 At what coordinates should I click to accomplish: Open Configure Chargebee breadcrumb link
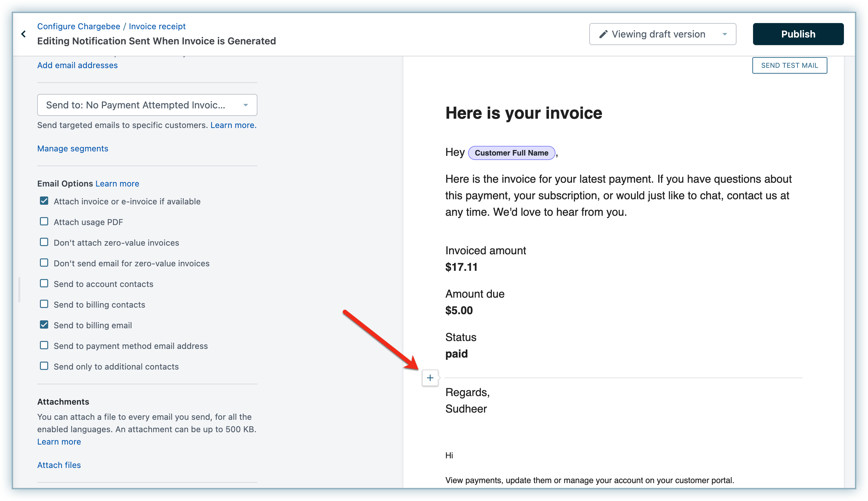[78, 26]
